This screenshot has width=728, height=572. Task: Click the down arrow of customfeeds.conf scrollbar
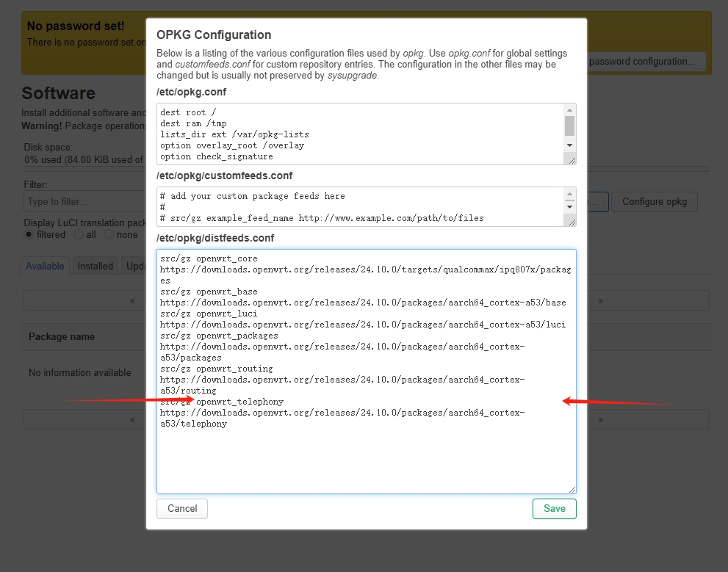coord(569,207)
